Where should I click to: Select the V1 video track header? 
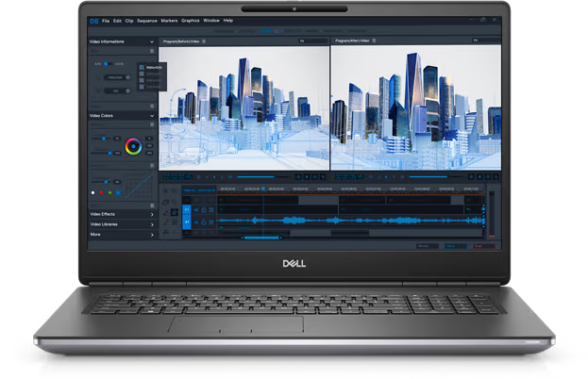(x=186, y=208)
